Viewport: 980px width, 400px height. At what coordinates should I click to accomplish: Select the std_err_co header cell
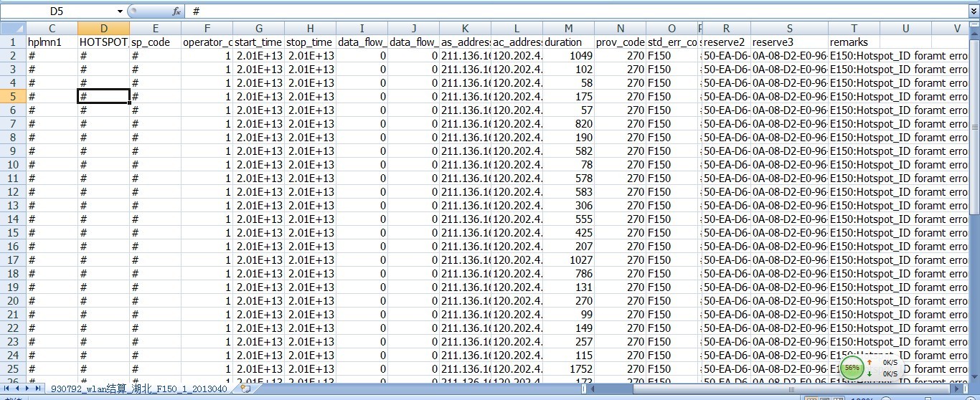672,42
